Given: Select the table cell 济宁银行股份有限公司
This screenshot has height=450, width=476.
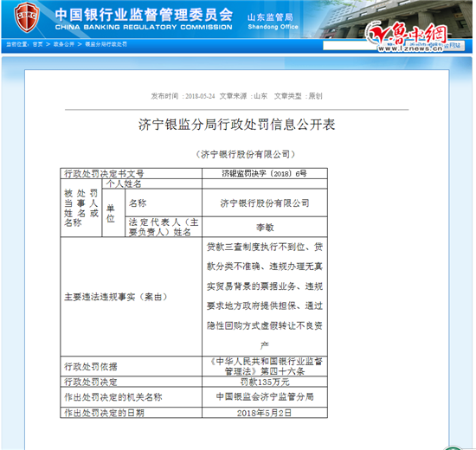Looking at the screenshot, I should pos(265,202).
